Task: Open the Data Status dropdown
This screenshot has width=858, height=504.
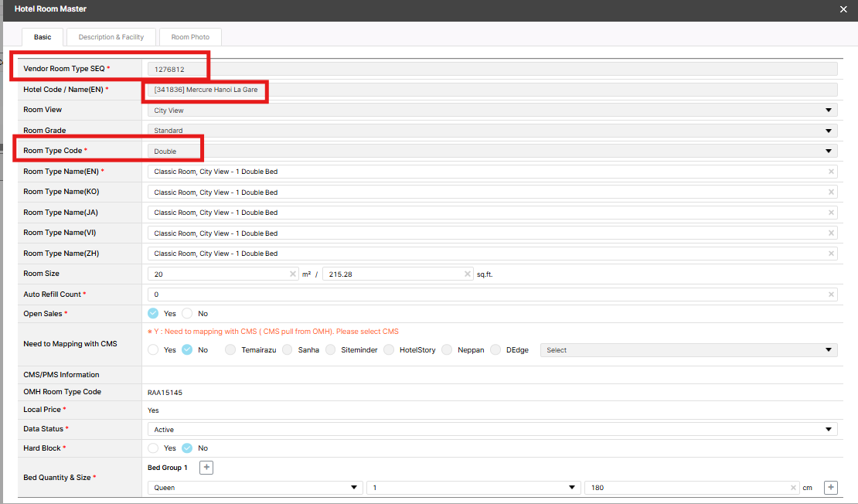Action: pyautogui.click(x=492, y=430)
